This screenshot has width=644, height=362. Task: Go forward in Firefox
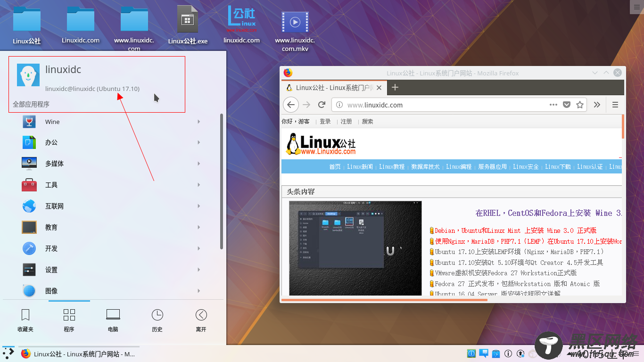click(x=306, y=105)
